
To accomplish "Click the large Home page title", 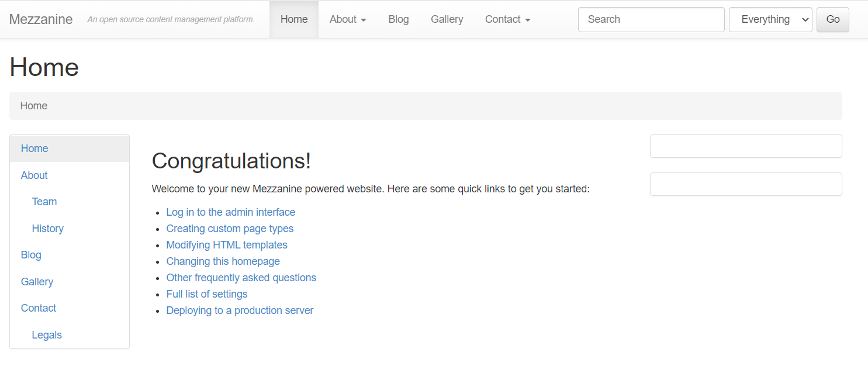I will click(x=44, y=67).
